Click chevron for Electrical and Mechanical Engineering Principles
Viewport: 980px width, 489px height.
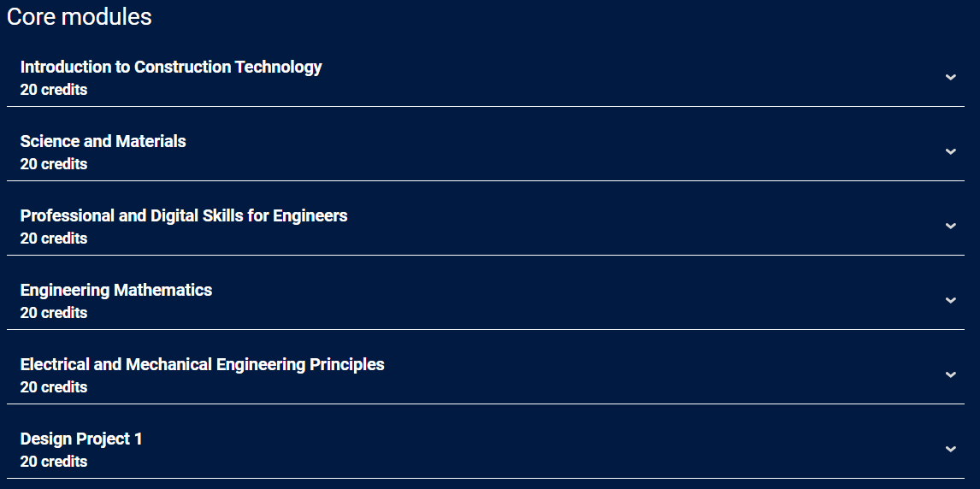point(950,374)
